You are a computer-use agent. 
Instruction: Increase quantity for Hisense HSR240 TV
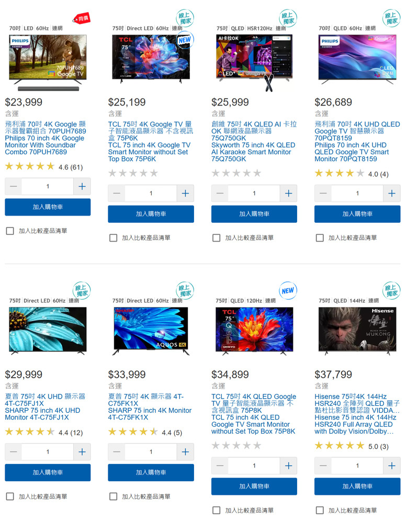(x=392, y=466)
